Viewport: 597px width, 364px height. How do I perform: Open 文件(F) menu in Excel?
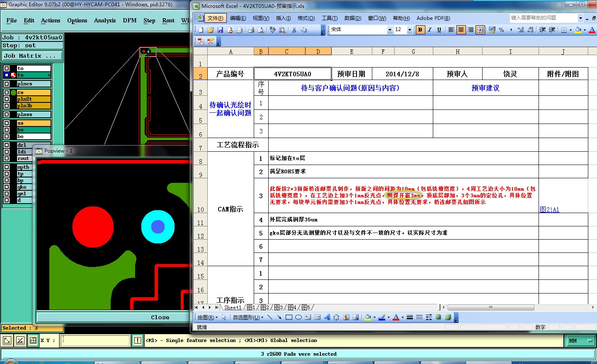coord(216,18)
